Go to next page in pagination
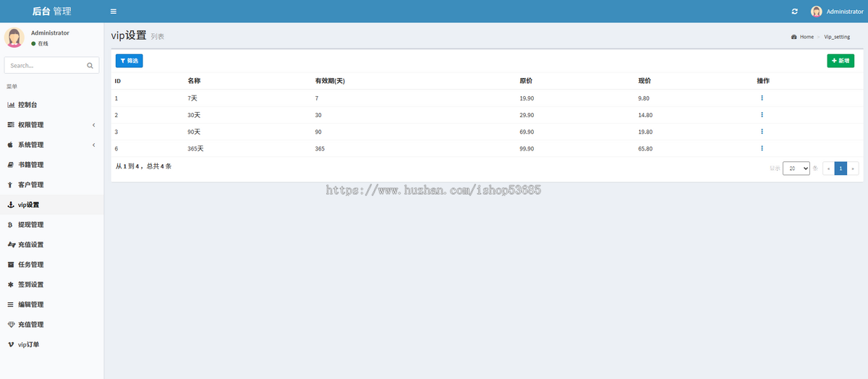 [x=854, y=169]
